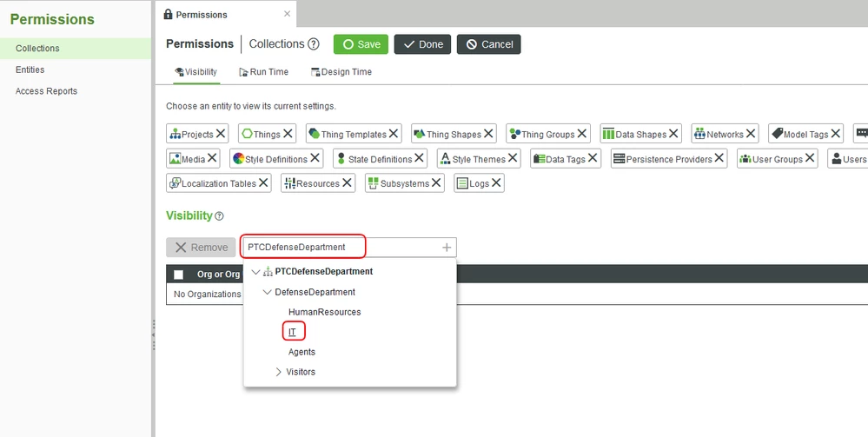Remove Data Shapes chip with its X
Screen dimensions: 868x437
pos(673,134)
